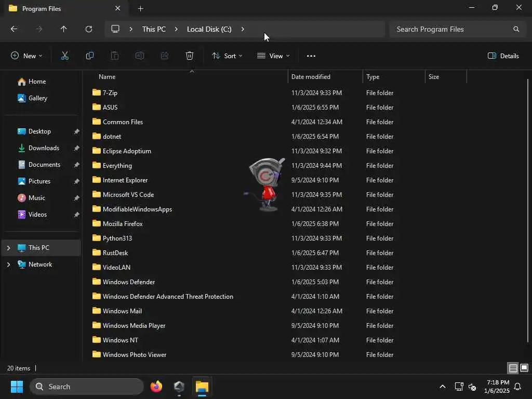Click the Search Program Files field
This screenshot has width=532, height=399.
point(457,29)
